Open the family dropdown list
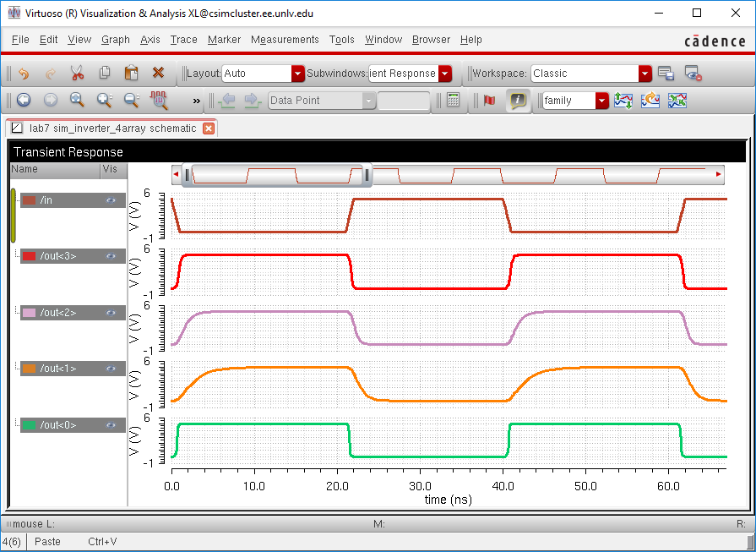This screenshot has width=756, height=552. (601, 101)
